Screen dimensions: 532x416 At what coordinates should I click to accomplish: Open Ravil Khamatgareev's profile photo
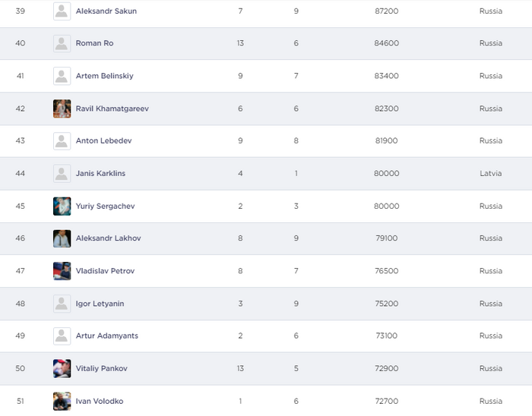click(x=62, y=109)
